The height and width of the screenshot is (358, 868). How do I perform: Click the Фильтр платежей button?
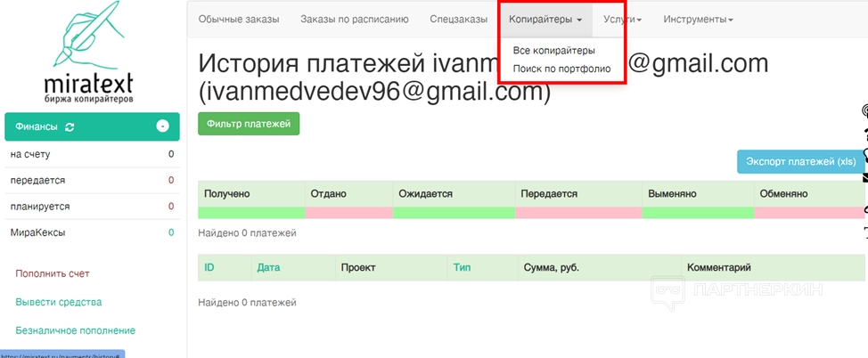(x=249, y=124)
